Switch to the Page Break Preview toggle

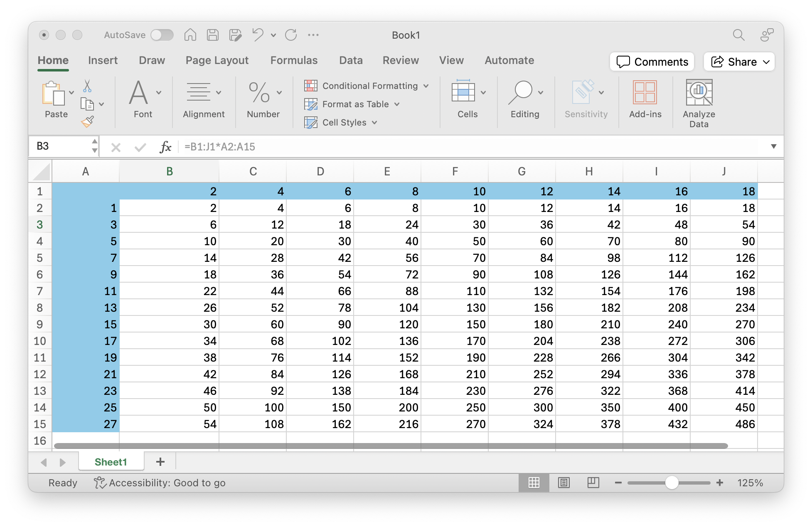(593, 483)
